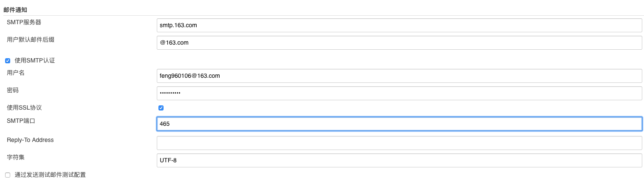
Task: Enable the 通过发送测试邮件测试配置 checkbox
Action: (x=8, y=175)
